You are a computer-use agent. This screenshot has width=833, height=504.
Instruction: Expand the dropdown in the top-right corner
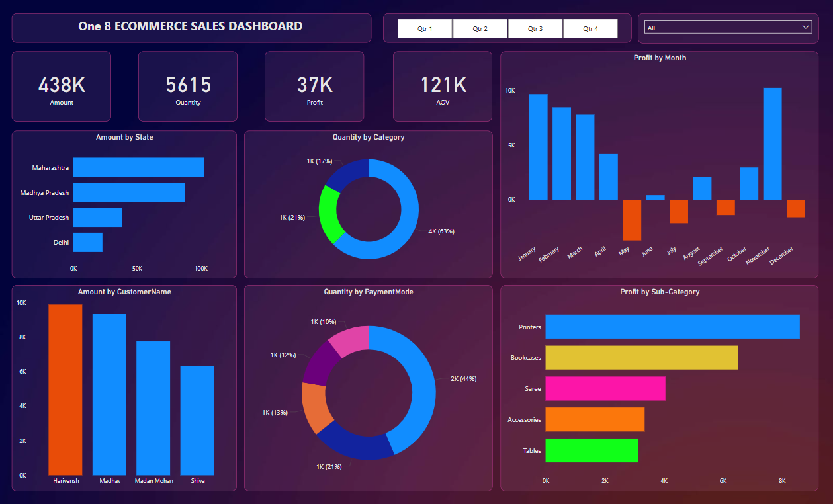point(806,26)
